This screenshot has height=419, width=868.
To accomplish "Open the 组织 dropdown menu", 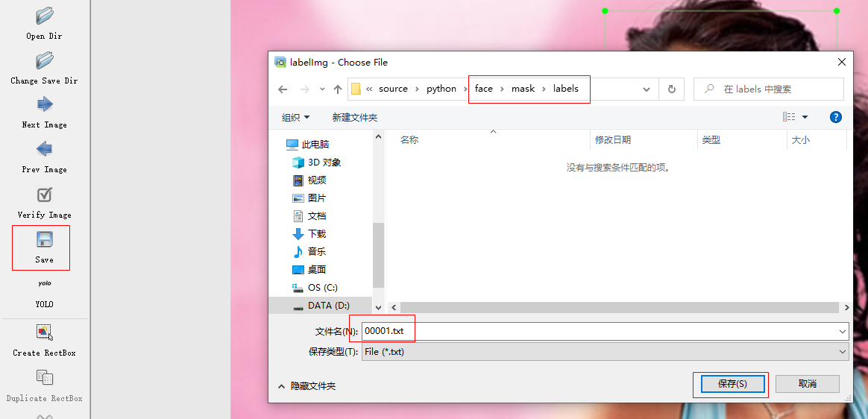I will click(x=295, y=117).
